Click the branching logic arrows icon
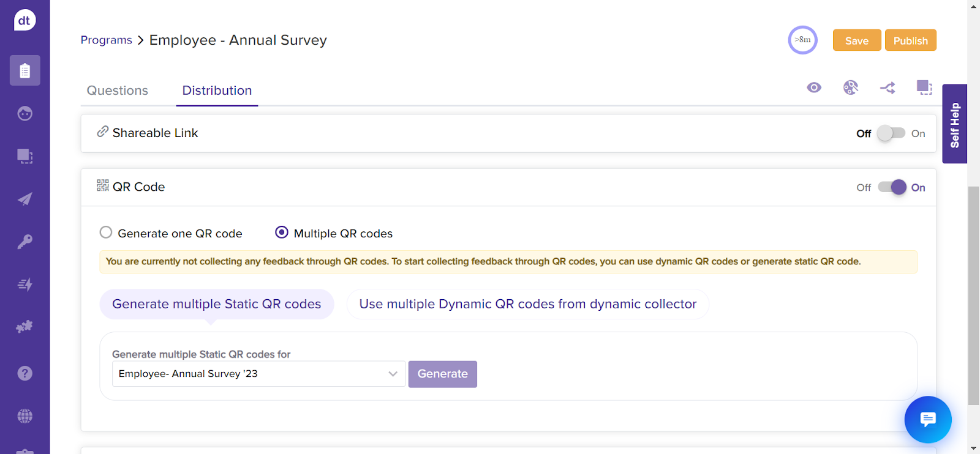The height and width of the screenshot is (454, 980). pos(888,88)
